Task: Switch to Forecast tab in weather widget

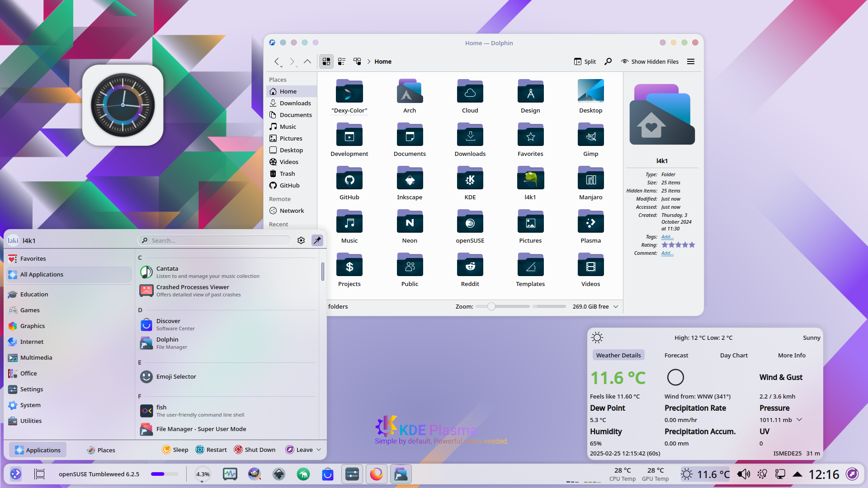Action: 676,355
